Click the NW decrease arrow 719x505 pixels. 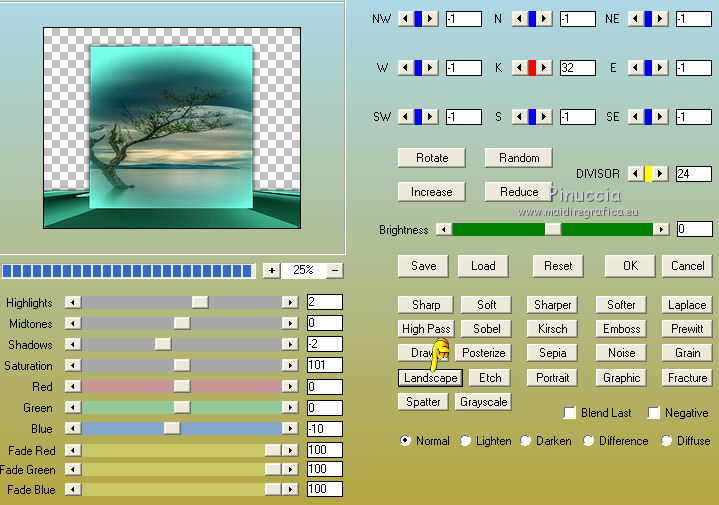(405, 19)
